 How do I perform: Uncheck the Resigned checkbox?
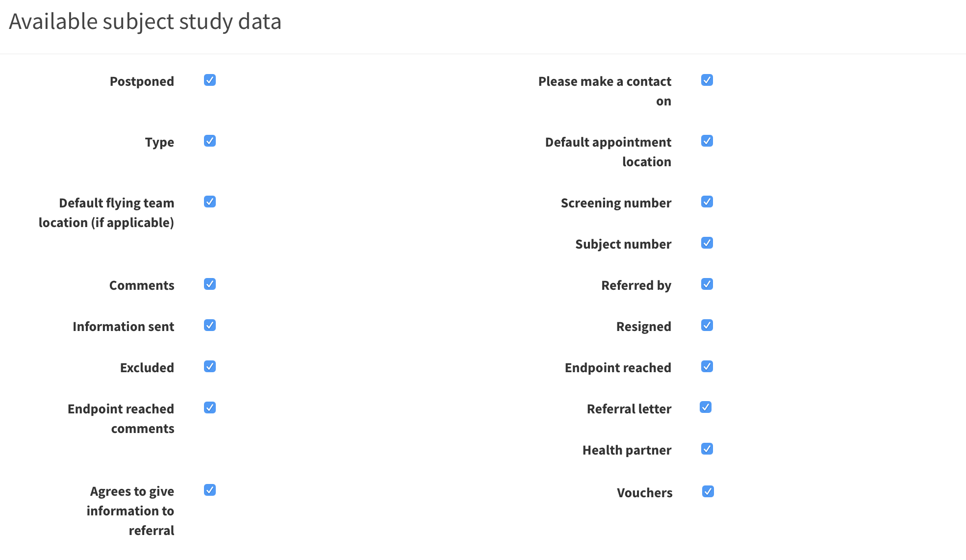click(707, 325)
